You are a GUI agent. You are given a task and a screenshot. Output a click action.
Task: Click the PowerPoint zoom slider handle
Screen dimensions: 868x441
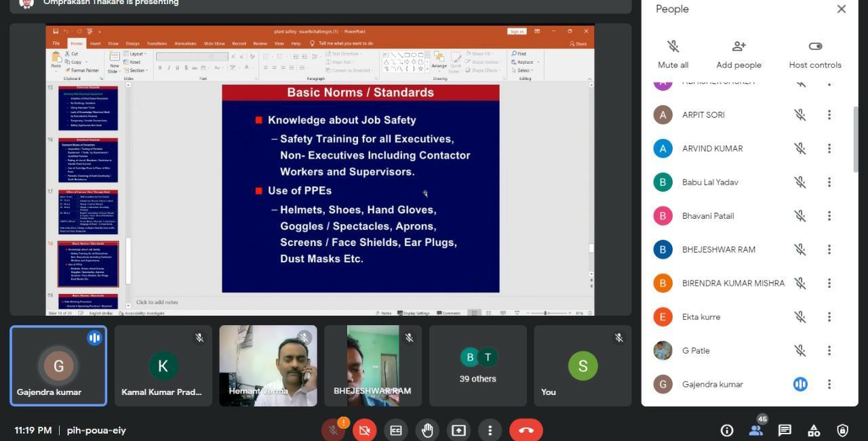[x=546, y=313]
